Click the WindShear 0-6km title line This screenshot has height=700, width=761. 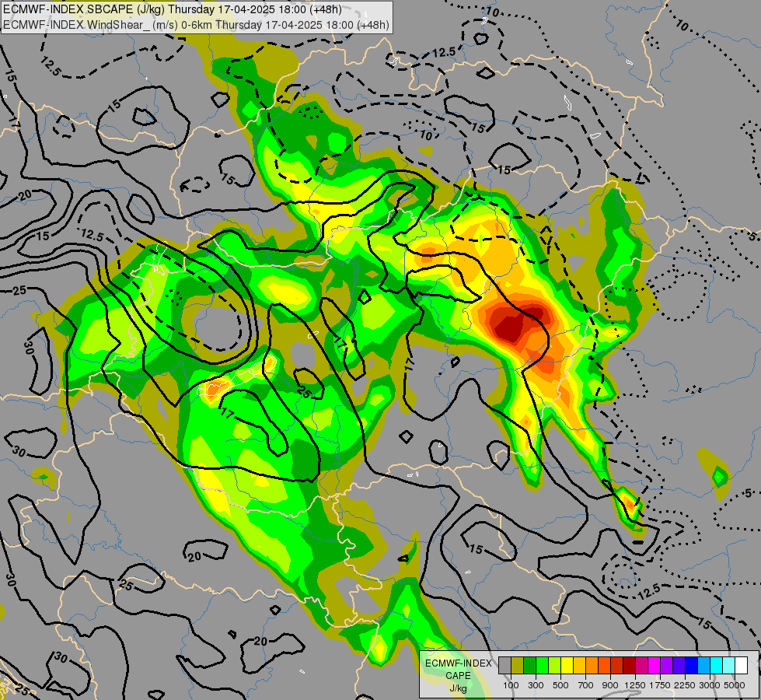point(196,24)
